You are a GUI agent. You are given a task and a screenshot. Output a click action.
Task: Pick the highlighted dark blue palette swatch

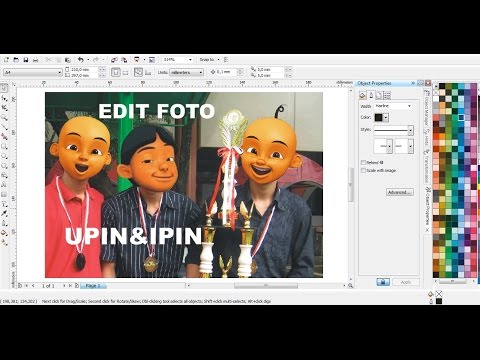(461, 117)
